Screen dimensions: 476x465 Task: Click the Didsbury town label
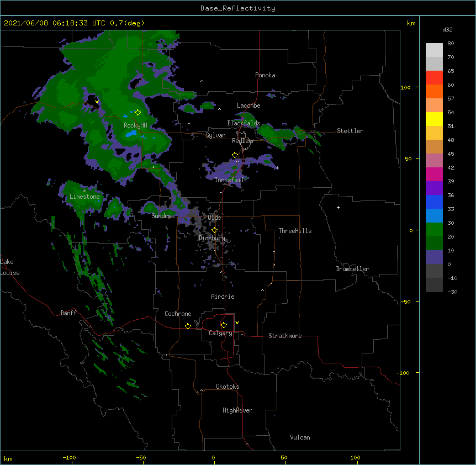(x=211, y=238)
